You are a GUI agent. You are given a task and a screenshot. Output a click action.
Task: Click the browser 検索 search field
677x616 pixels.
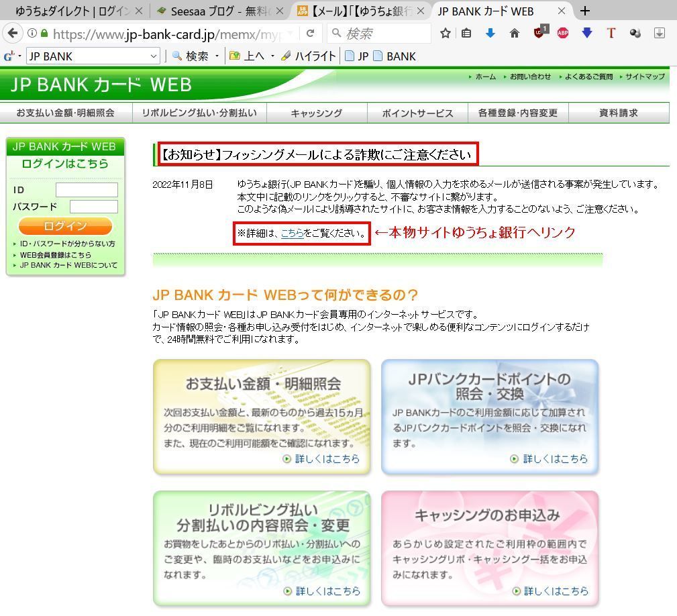click(380, 34)
